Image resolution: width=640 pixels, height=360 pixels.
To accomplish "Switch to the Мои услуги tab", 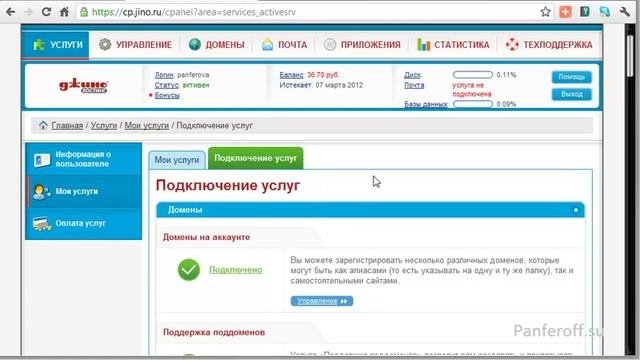I will (x=177, y=160).
